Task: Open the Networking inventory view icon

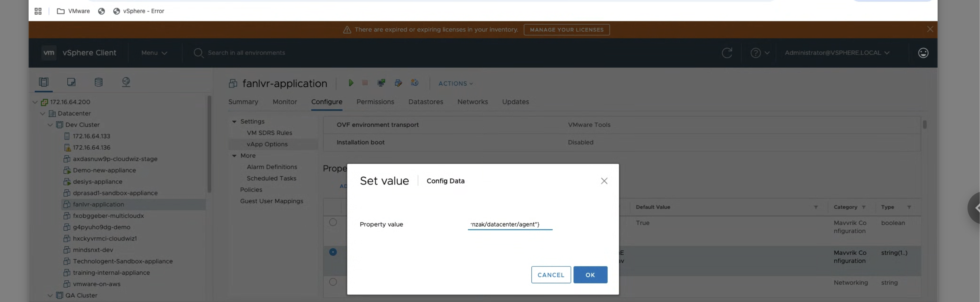Action: pyautogui.click(x=126, y=82)
